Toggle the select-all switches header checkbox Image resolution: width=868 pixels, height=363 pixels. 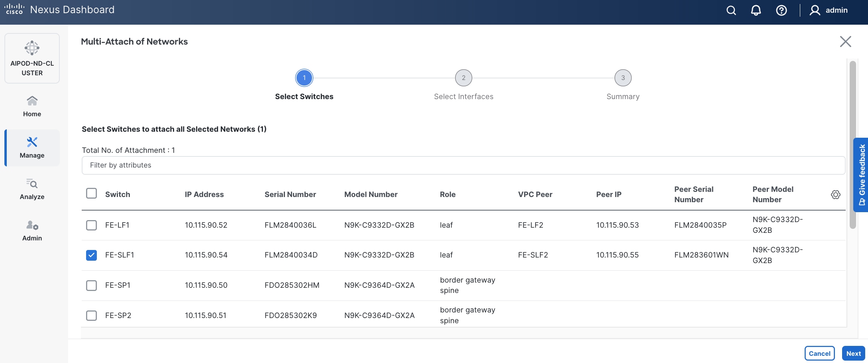point(92,193)
